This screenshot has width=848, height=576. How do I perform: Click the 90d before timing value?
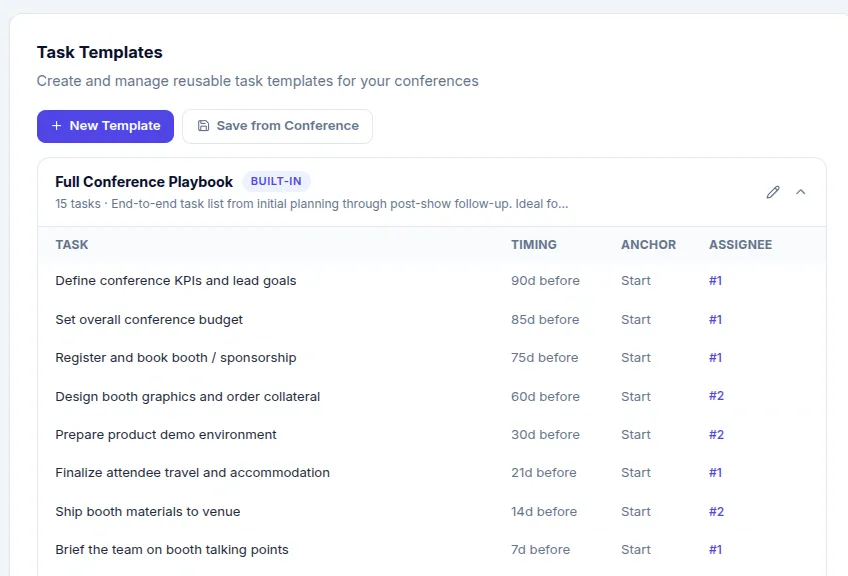click(545, 281)
